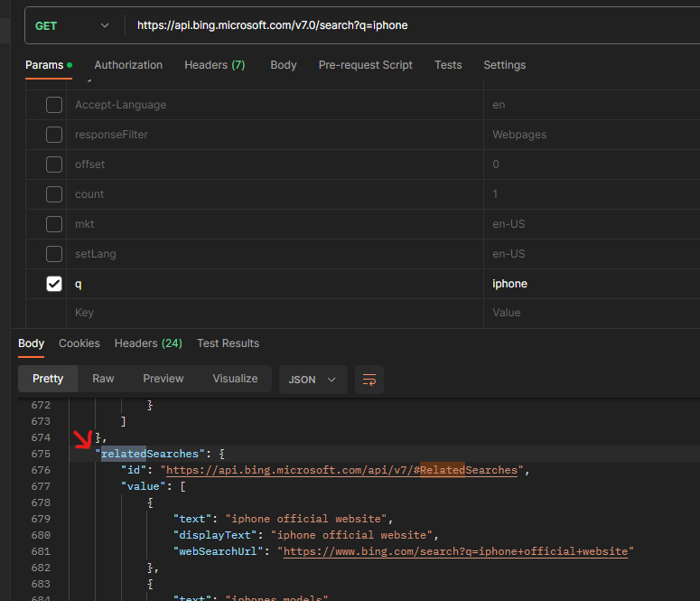Enable the responseFilter parameter checkbox
700x601 pixels.
54,135
